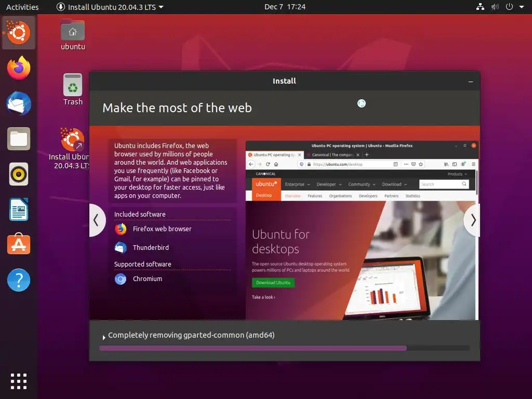
Task: Launch Firefox from the dock
Action: (x=19, y=68)
